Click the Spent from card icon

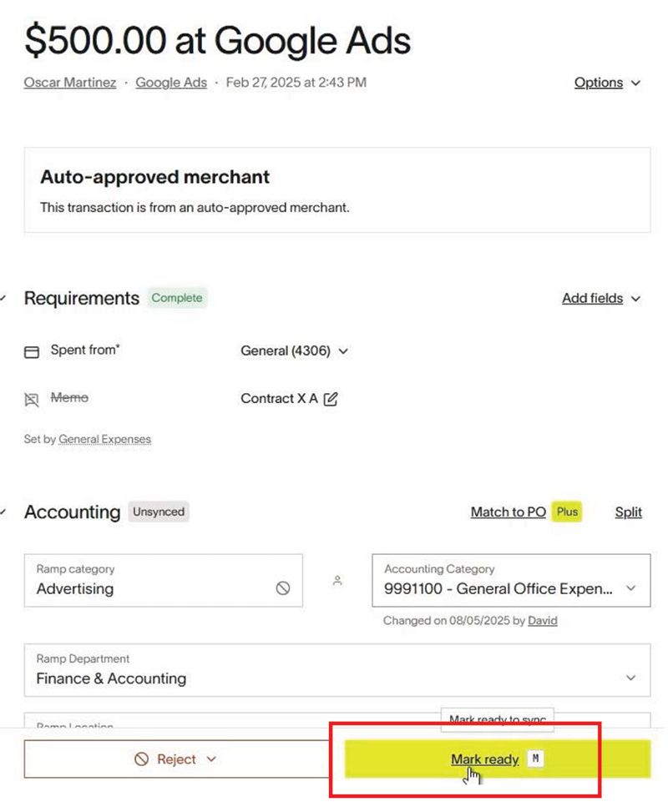[x=32, y=352]
